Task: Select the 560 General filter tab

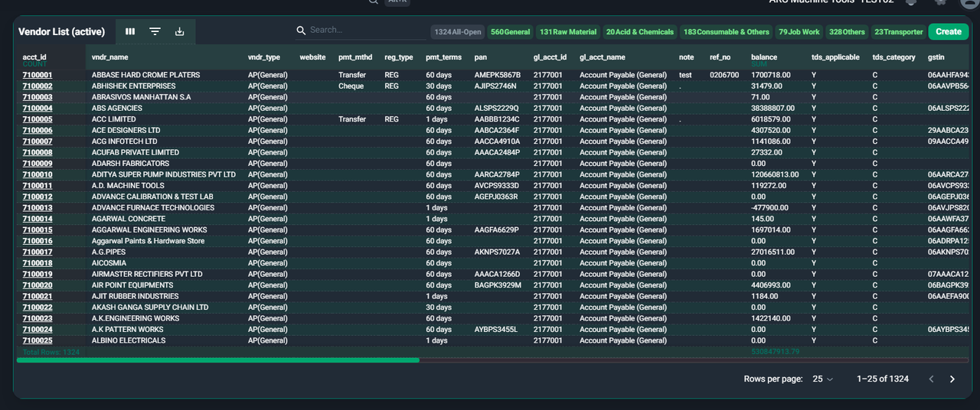Action: point(510,32)
